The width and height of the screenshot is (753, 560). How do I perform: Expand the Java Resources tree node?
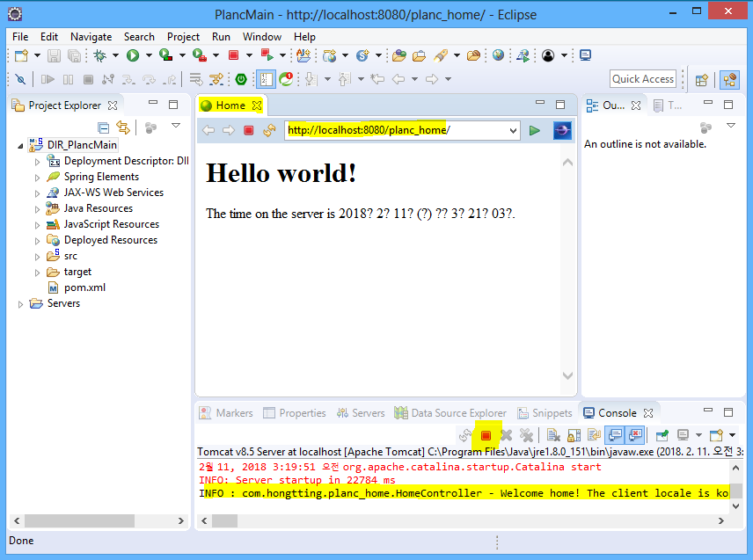[37, 209]
